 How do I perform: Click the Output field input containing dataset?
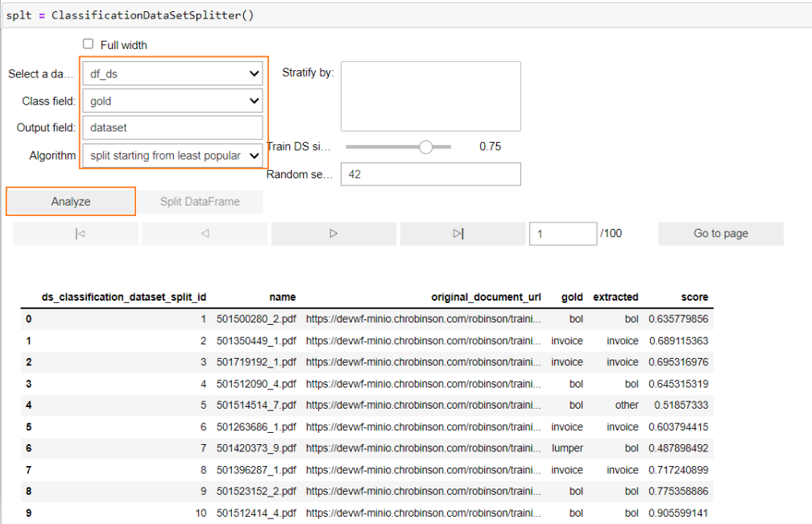(x=172, y=127)
